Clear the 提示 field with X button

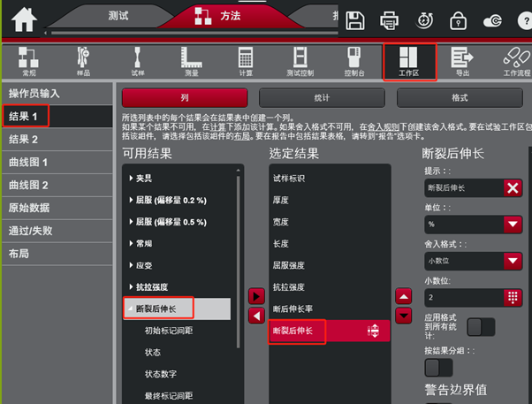(x=513, y=187)
